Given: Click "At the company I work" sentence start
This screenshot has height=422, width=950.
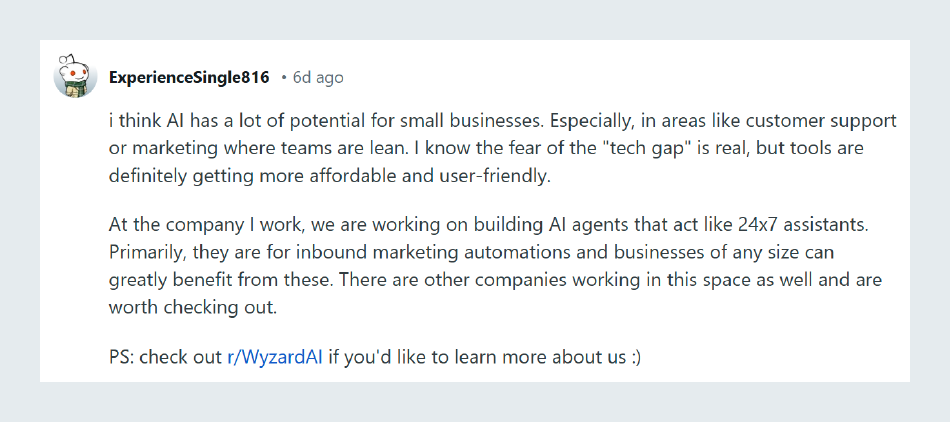Looking at the screenshot, I should pyautogui.click(x=202, y=225).
